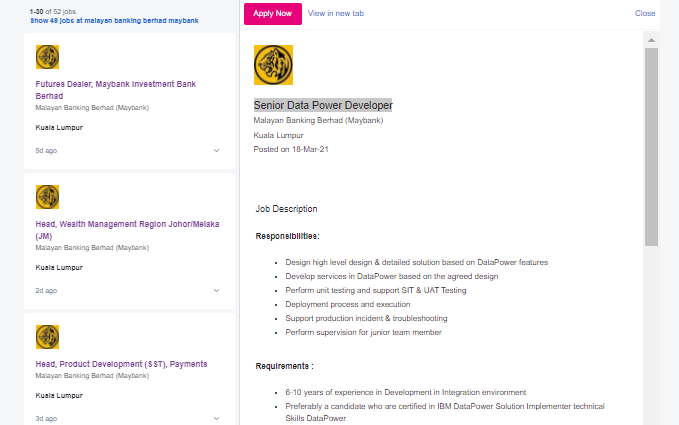679x425 pixels.
Task: Click Maybank logo on Head, Product Development card
Action: (47, 337)
